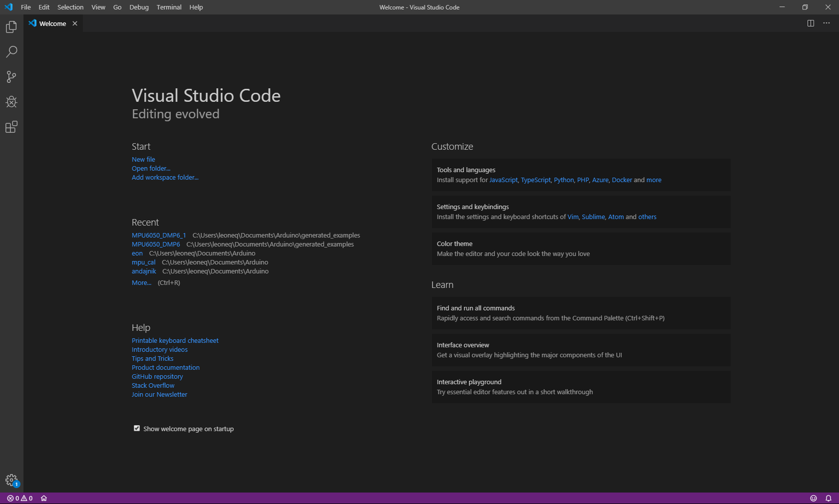
Task: Install JavaScript support link
Action: point(503,180)
